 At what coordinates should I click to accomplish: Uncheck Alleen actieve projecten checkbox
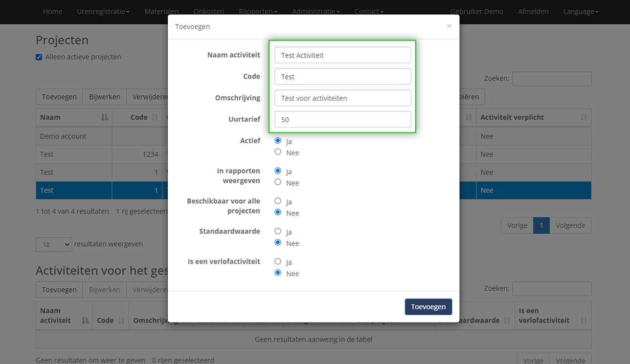click(39, 57)
